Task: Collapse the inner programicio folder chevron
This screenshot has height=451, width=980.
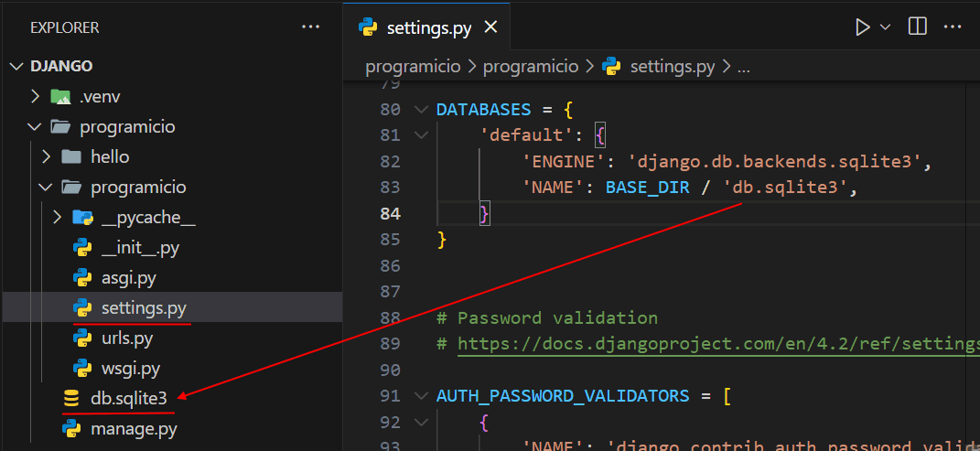Action: pyautogui.click(x=46, y=188)
